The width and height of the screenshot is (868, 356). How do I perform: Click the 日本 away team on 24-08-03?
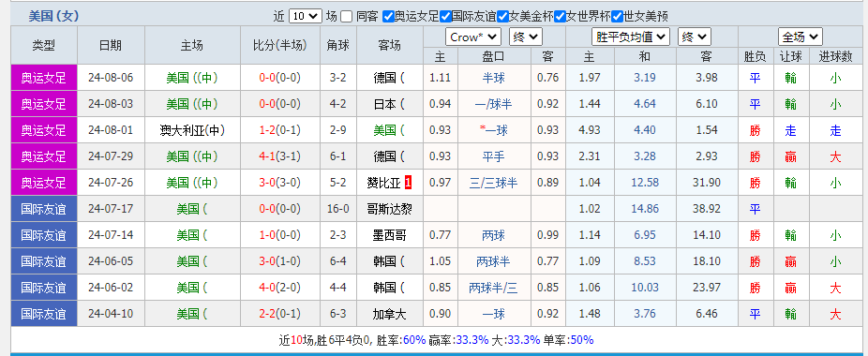pyautogui.click(x=389, y=104)
